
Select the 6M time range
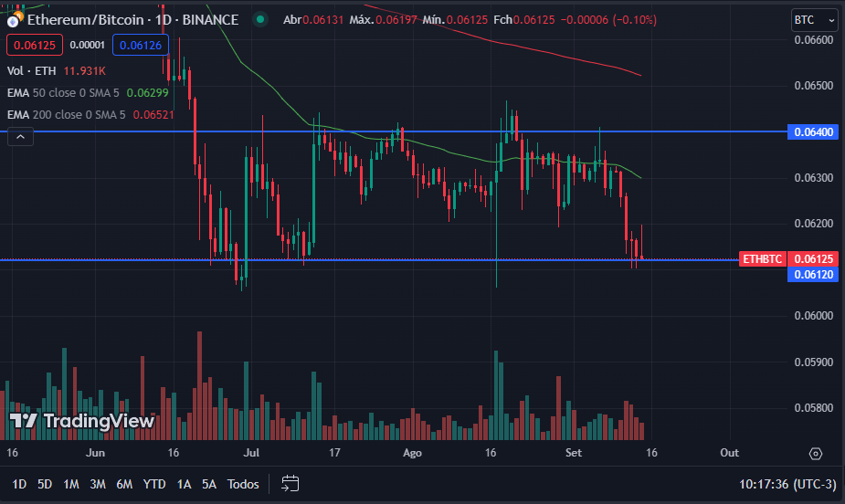coord(124,484)
